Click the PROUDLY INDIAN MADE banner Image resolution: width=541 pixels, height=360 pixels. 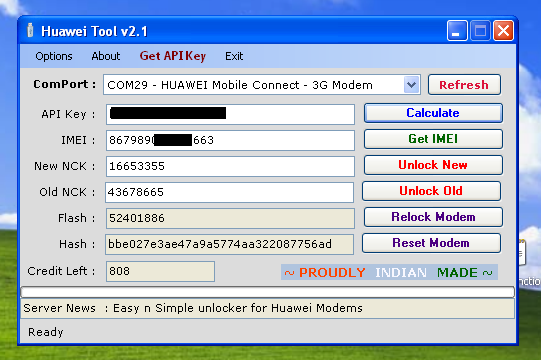coord(389,272)
